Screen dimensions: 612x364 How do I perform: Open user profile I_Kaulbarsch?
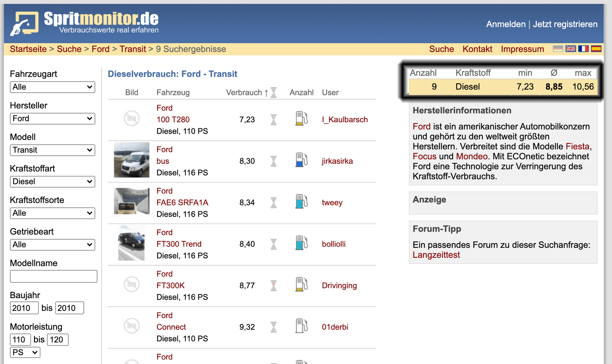345,120
